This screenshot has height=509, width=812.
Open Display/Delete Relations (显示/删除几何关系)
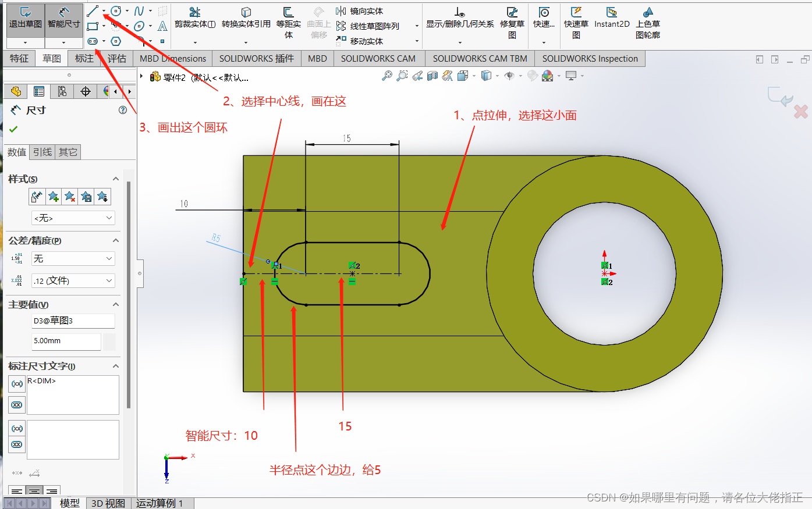tap(460, 19)
